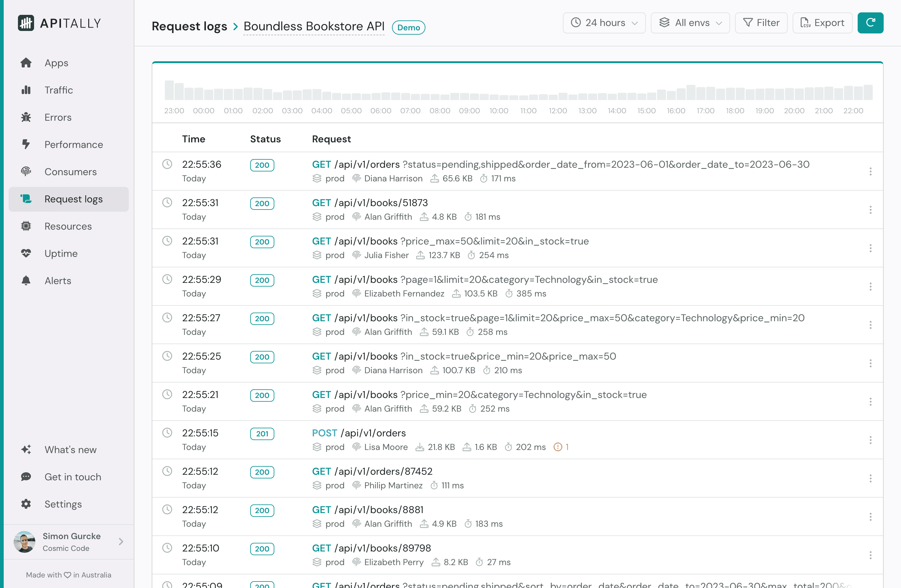Open Request logs from the breadcrumb

pyautogui.click(x=189, y=26)
